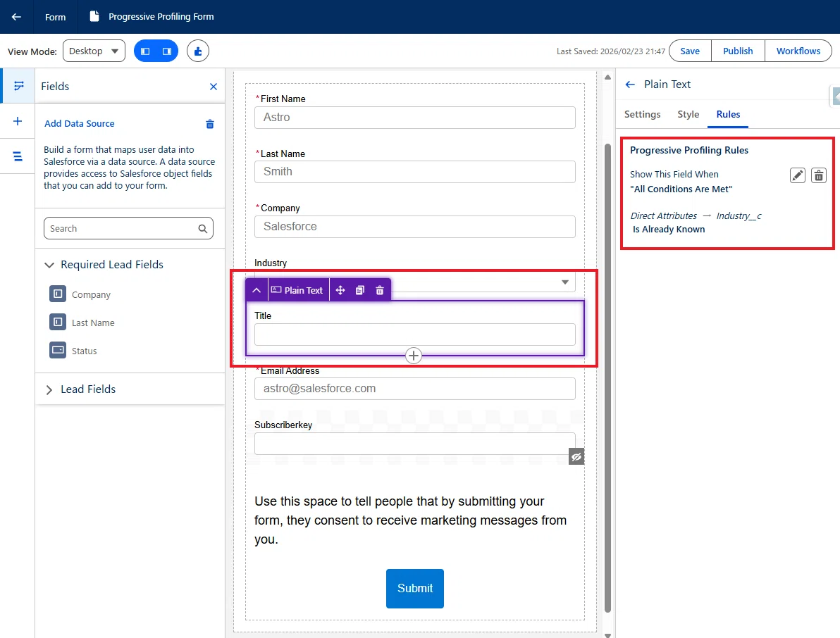Image resolution: width=840 pixels, height=638 pixels.
Task: Toggle right panel layout button
Action: click(x=167, y=51)
